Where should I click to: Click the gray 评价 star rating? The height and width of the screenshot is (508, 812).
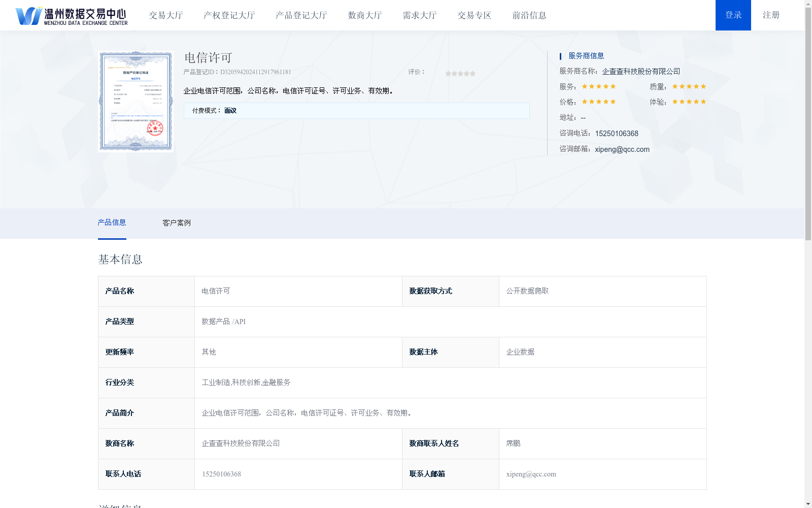(x=460, y=74)
